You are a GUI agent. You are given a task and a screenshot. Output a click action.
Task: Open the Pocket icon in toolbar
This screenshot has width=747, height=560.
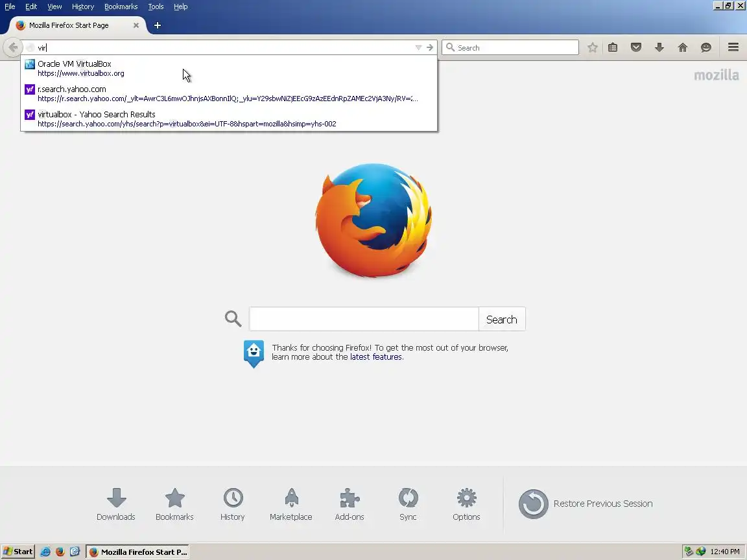pos(636,47)
